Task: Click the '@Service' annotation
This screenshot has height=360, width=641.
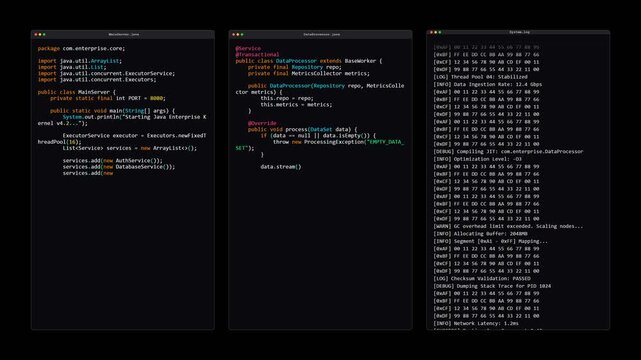Action: click(248, 48)
